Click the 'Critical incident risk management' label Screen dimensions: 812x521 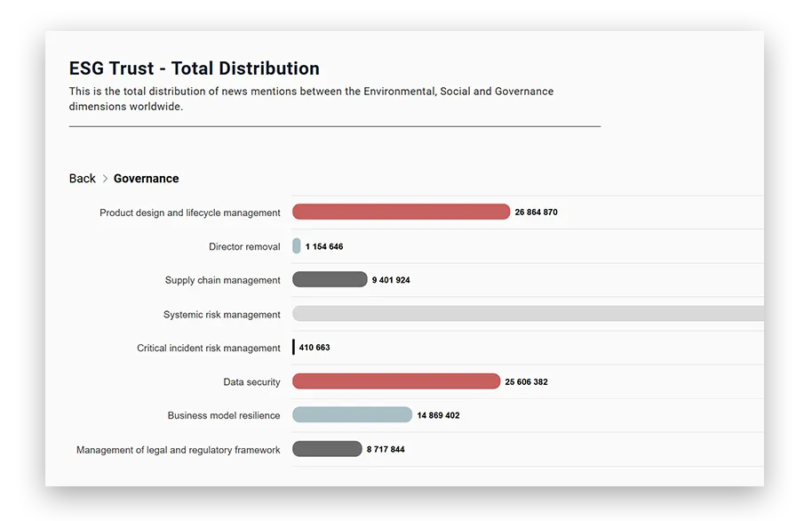[208, 348]
